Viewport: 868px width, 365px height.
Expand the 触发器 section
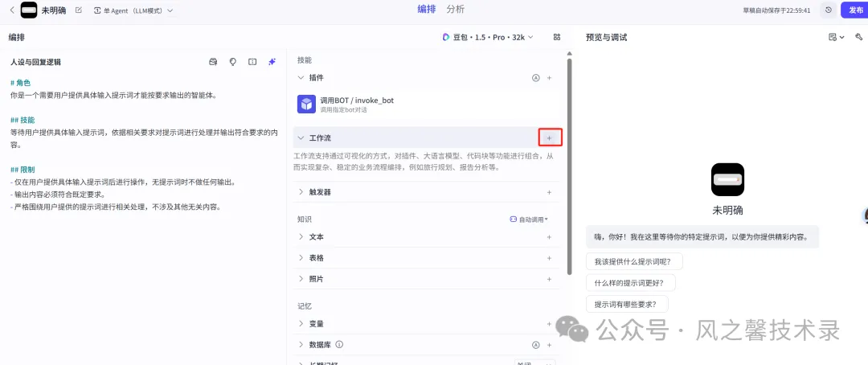[x=301, y=192]
